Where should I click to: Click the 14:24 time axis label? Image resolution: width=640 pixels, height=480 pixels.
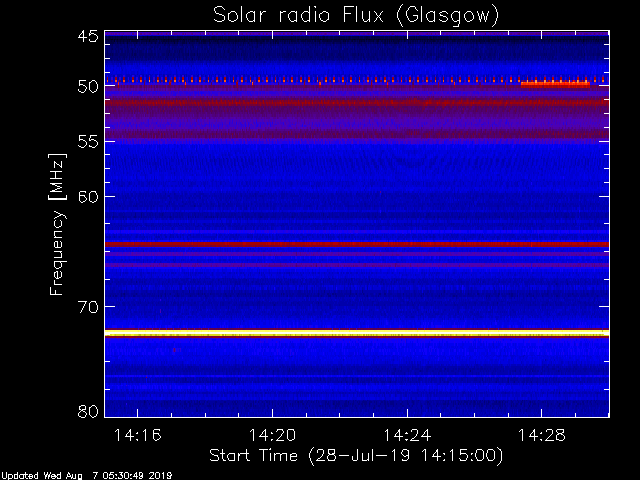pos(407,435)
